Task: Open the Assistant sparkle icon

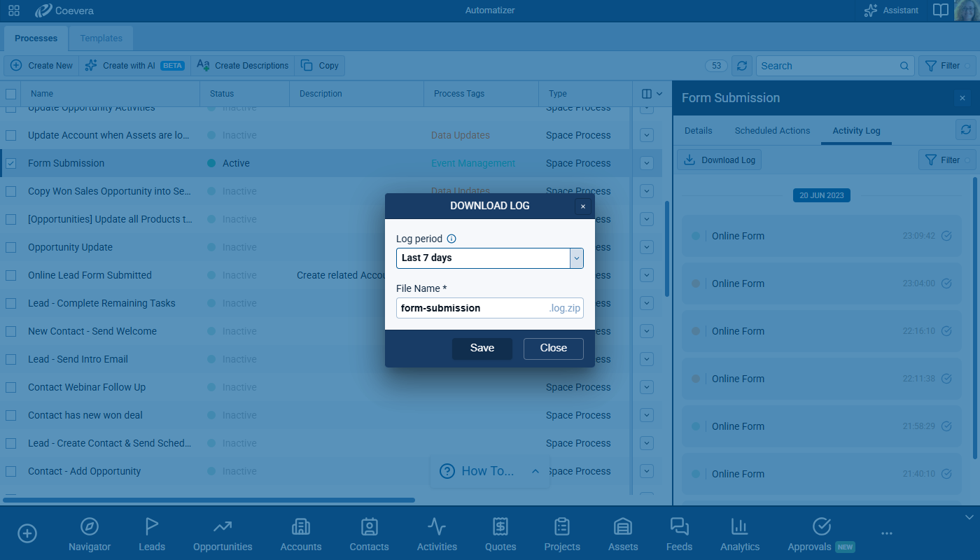Action: pos(871,10)
